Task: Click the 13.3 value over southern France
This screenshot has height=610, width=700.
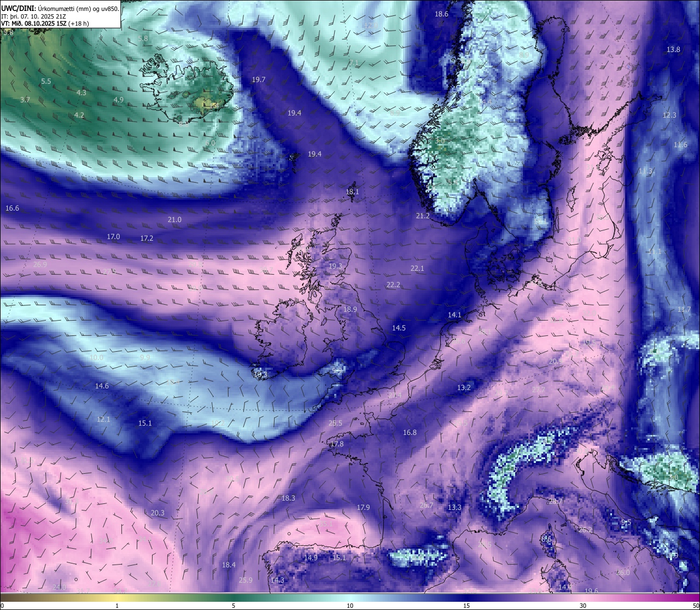Action: tap(454, 508)
